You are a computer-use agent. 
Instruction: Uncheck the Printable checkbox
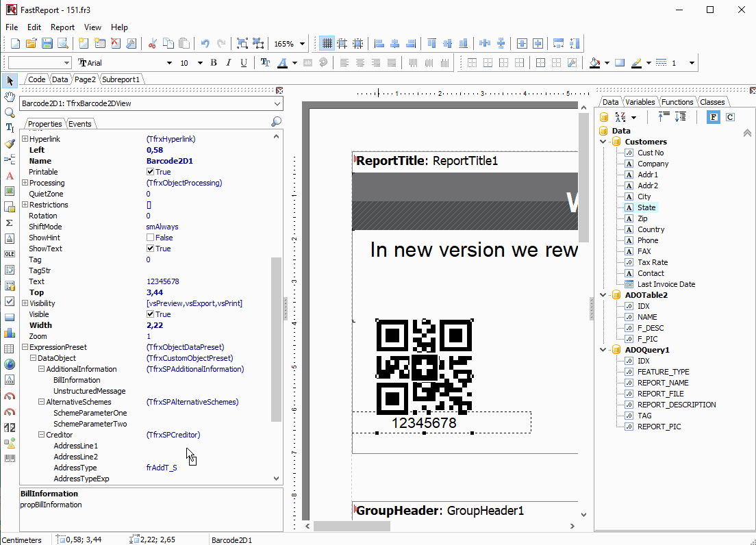click(151, 172)
